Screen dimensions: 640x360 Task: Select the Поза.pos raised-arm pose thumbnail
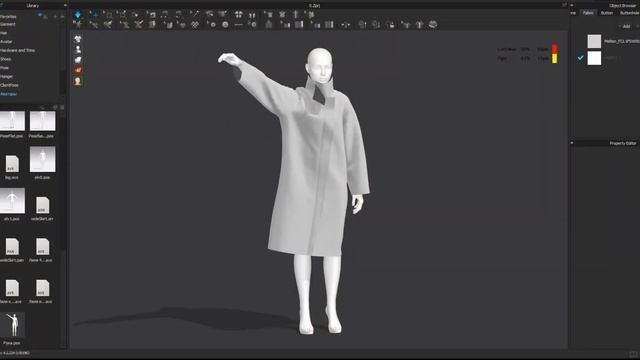point(13,325)
